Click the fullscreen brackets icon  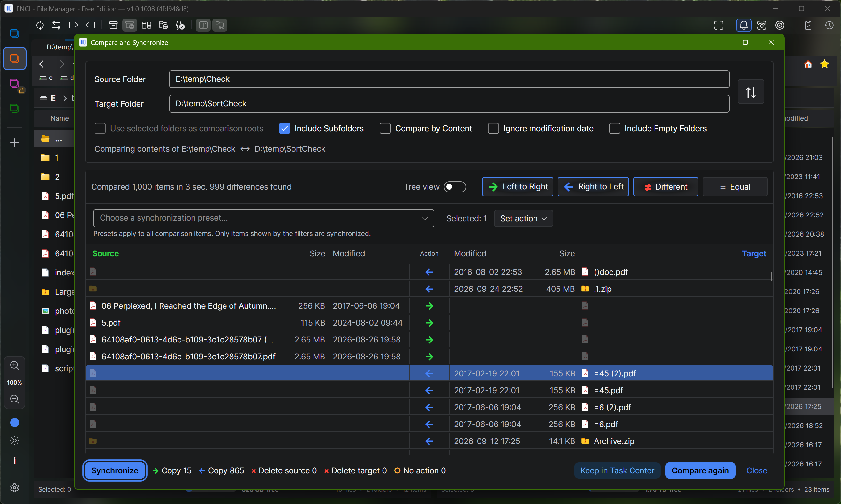(x=719, y=25)
